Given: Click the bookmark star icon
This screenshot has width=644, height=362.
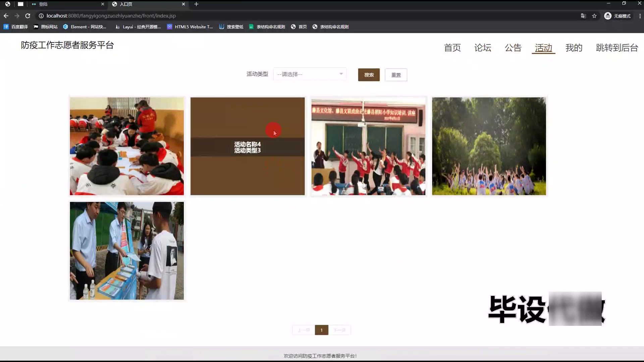Looking at the screenshot, I should pyautogui.click(x=594, y=16).
